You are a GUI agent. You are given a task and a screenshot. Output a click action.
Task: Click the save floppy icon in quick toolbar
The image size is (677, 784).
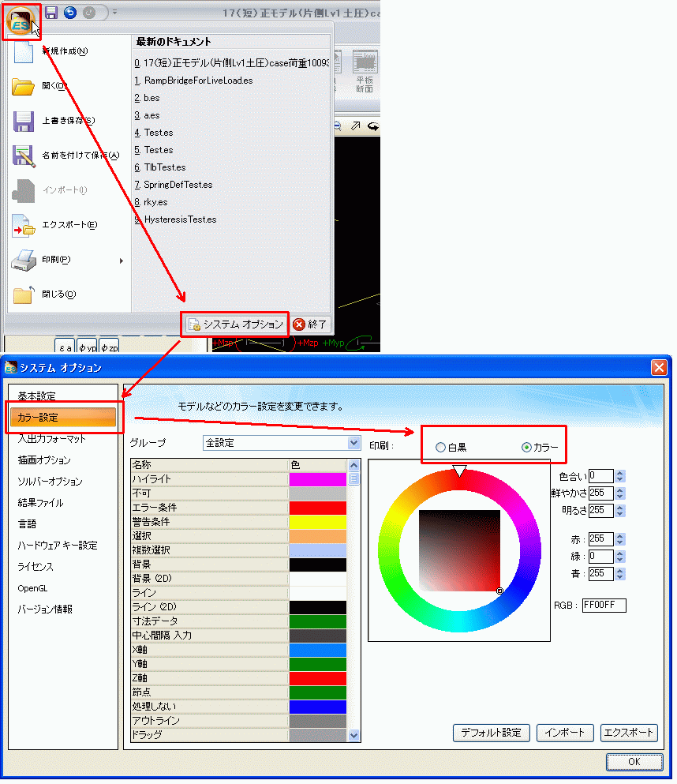pyautogui.click(x=51, y=12)
